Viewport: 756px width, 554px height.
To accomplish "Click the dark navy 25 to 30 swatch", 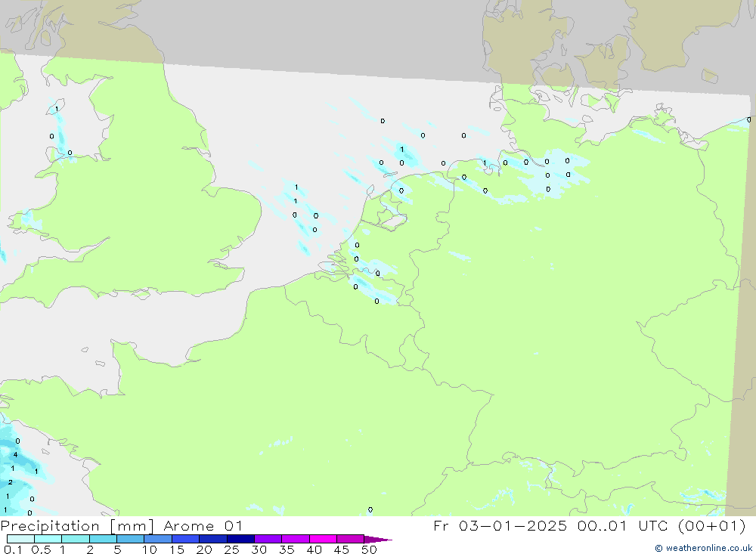I will click(x=240, y=539).
